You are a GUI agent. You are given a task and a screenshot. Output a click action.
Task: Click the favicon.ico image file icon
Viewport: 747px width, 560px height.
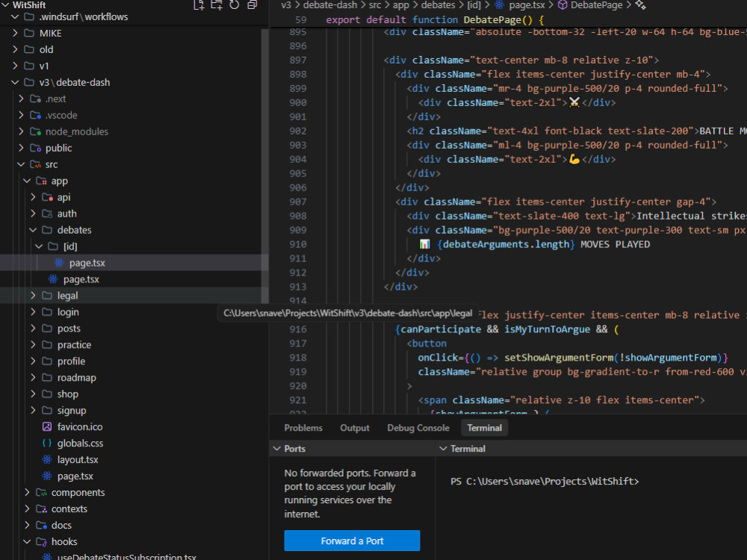tap(47, 426)
